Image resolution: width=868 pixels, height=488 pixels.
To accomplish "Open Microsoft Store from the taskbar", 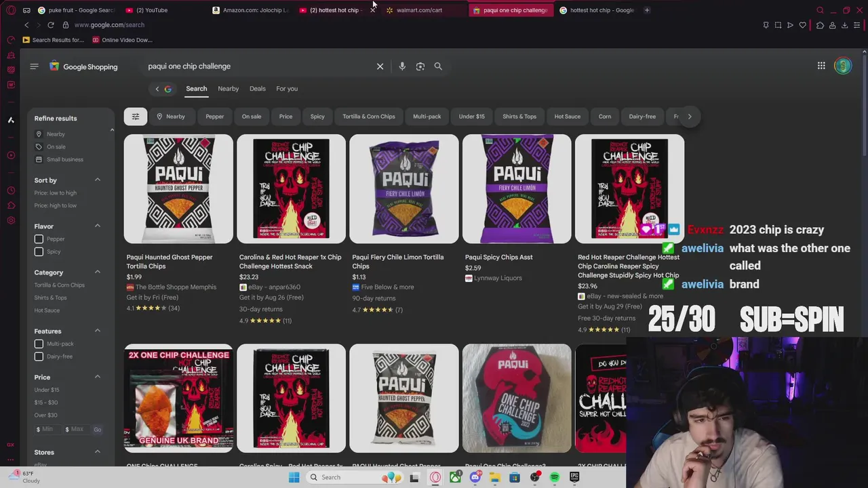I will coord(515,477).
